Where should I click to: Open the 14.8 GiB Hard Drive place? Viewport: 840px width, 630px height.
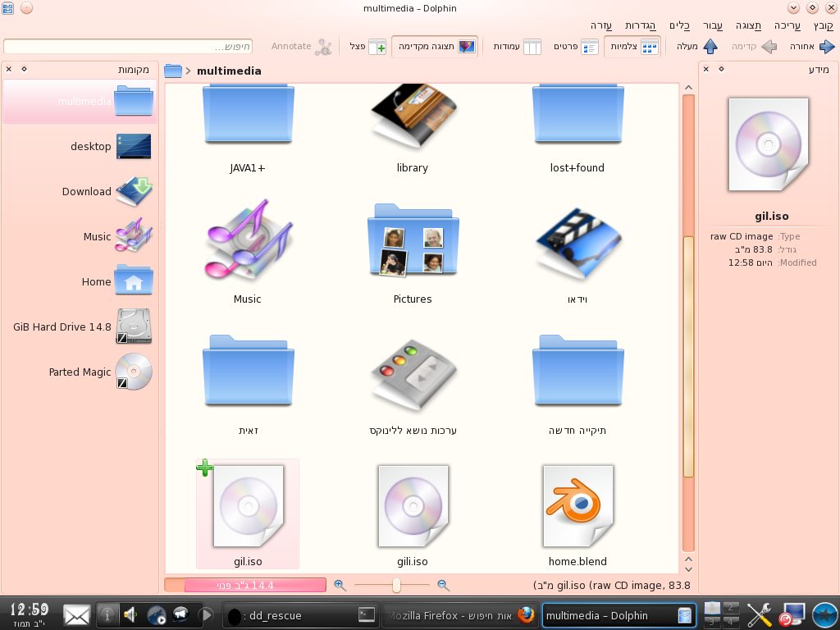click(x=80, y=326)
